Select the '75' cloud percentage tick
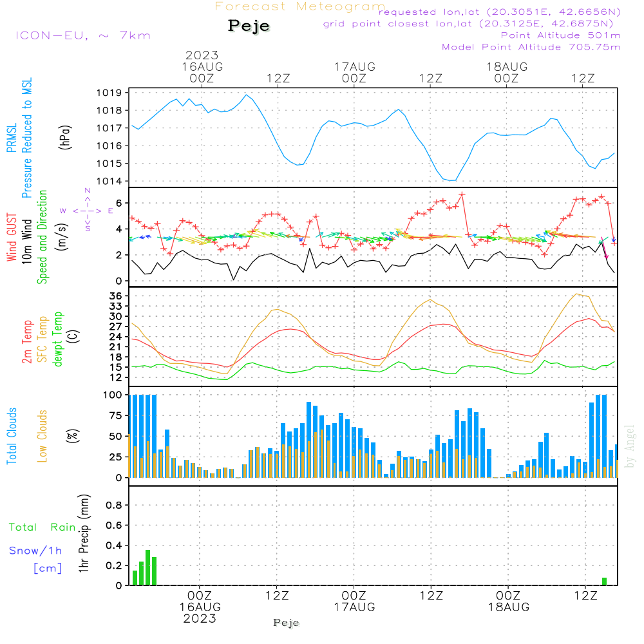The width and height of the screenshot is (644, 644). point(116,415)
